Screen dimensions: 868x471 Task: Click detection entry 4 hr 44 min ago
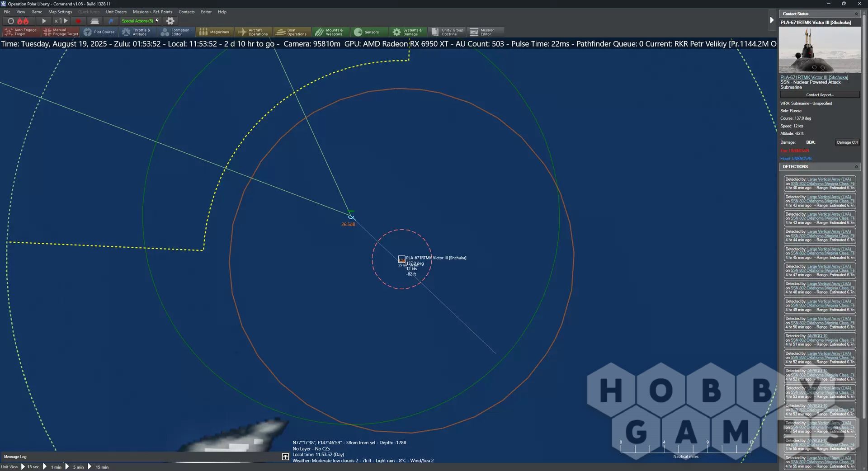tap(820, 235)
